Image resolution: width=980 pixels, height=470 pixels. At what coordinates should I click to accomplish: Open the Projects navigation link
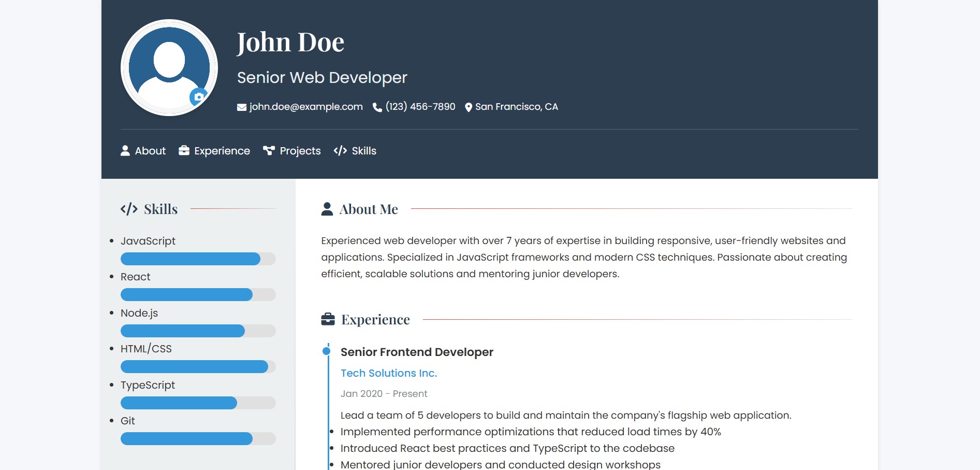pos(292,151)
